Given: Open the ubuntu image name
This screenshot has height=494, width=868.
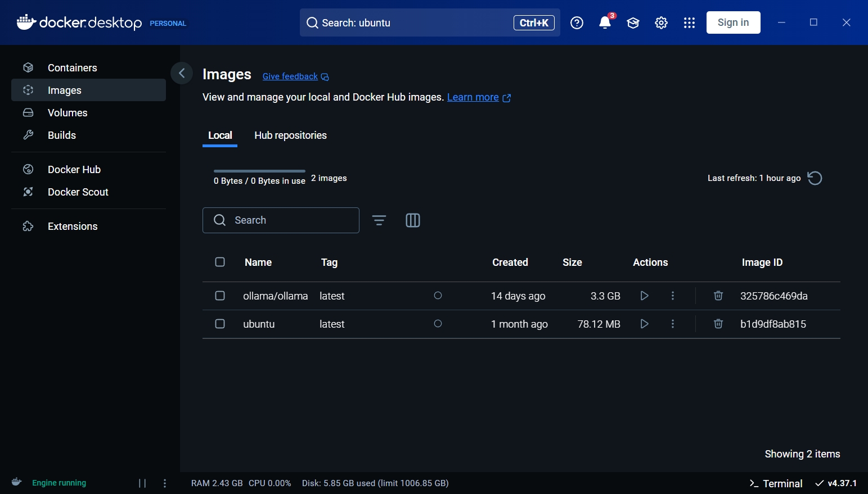Looking at the screenshot, I should [259, 324].
